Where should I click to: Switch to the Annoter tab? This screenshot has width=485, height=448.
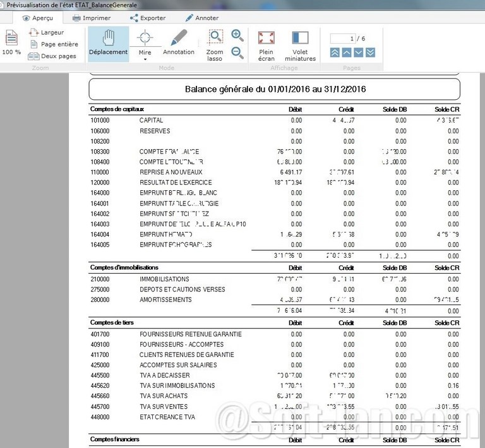(x=201, y=18)
